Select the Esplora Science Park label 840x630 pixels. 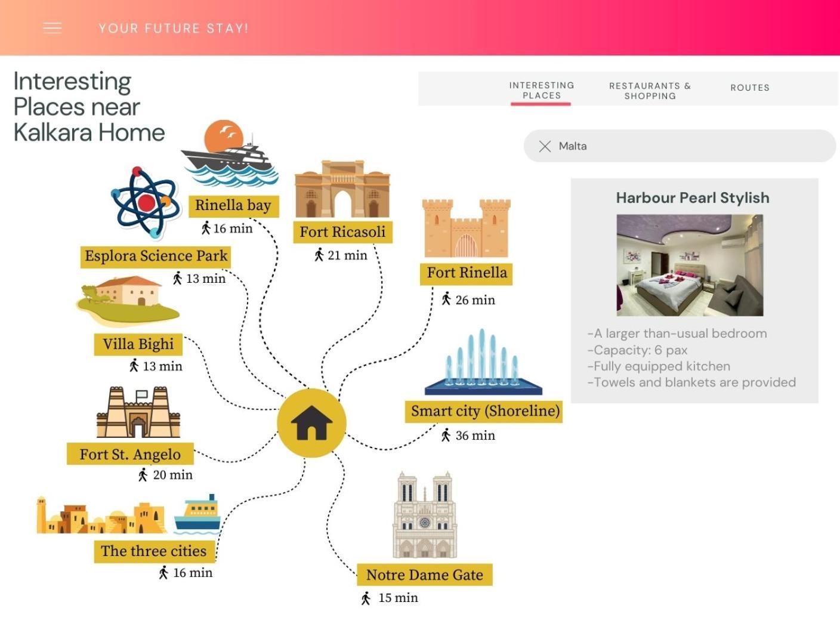pyautogui.click(x=156, y=256)
